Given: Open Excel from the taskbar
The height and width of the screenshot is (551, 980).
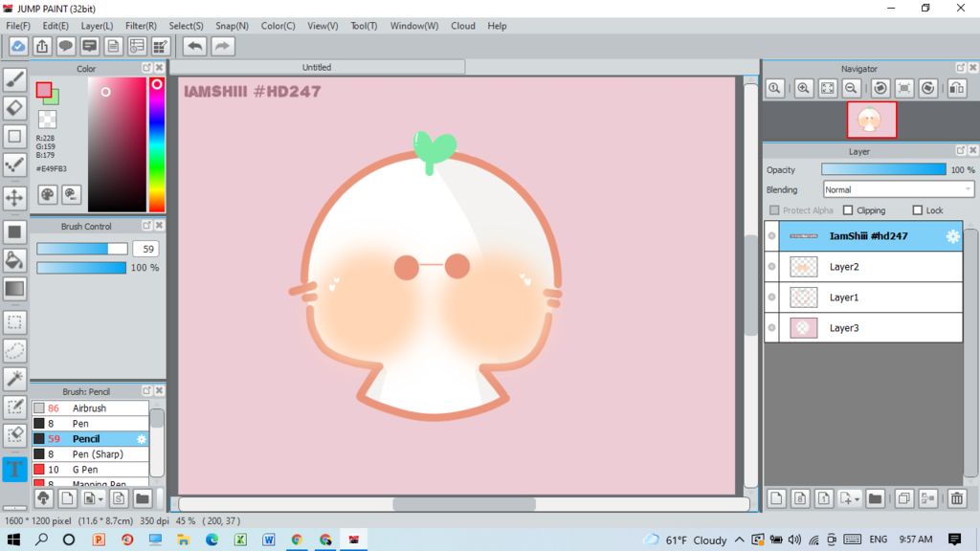Looking at the screenshot, I should point(240,540).
